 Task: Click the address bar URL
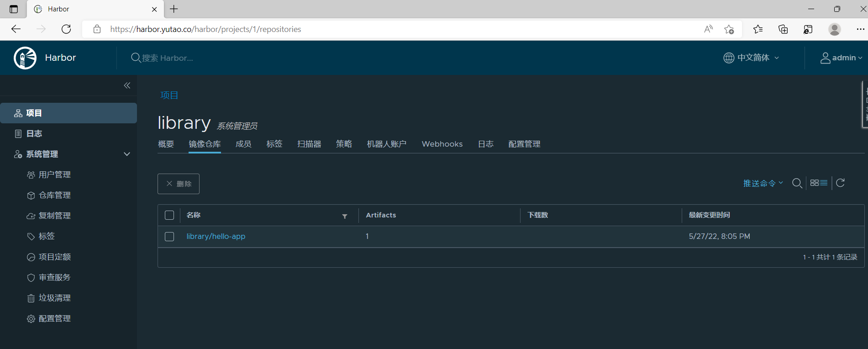tap(205, 29)
